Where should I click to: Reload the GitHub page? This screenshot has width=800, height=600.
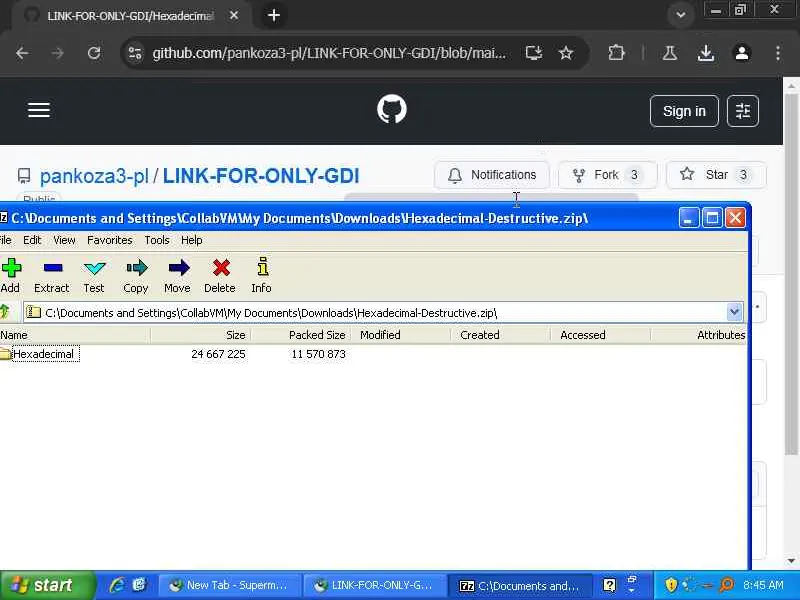point(94,53)
